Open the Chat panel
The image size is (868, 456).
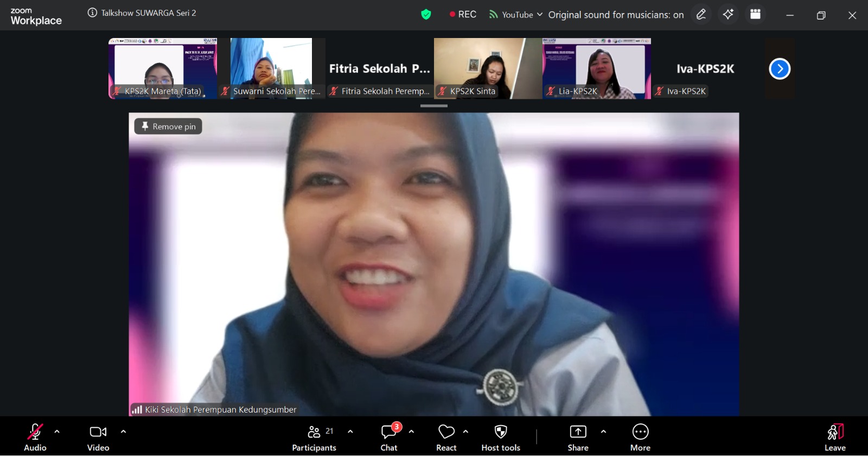389,438
